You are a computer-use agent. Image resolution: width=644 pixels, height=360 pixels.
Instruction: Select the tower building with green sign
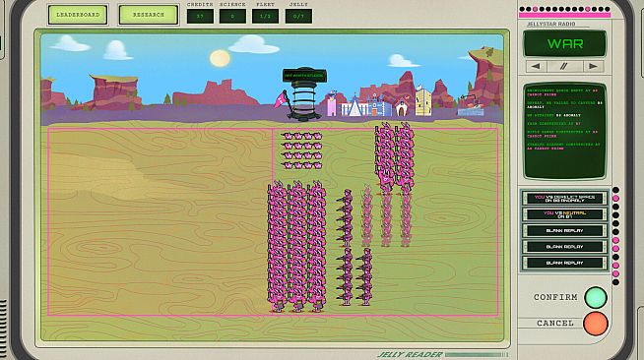(304, 93)
